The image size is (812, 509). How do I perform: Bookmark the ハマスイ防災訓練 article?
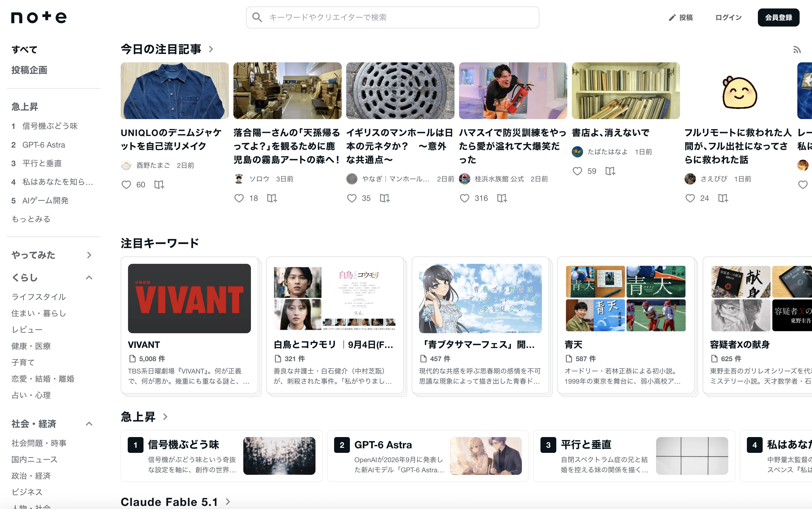click(x=502, y=198)
